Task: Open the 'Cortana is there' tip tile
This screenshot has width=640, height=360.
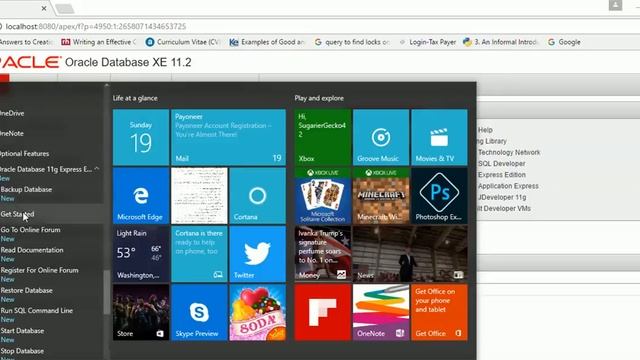Action: point(199,254)
